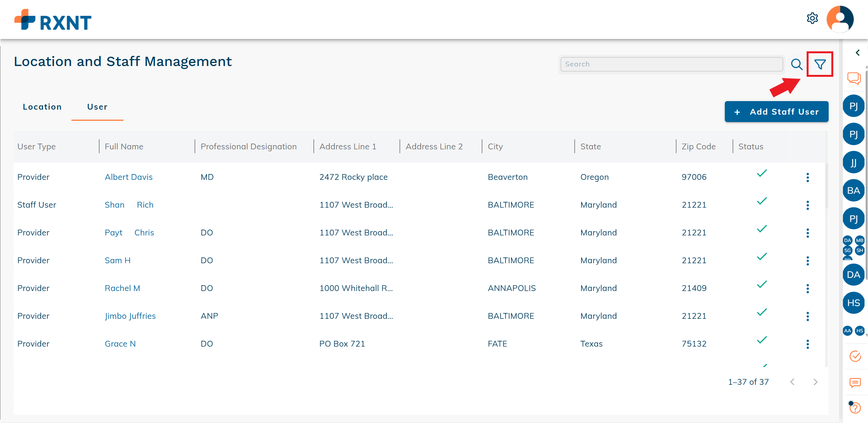868x423 pixels.
Task: Select the User tab
Action: click(x=97, y=107)
